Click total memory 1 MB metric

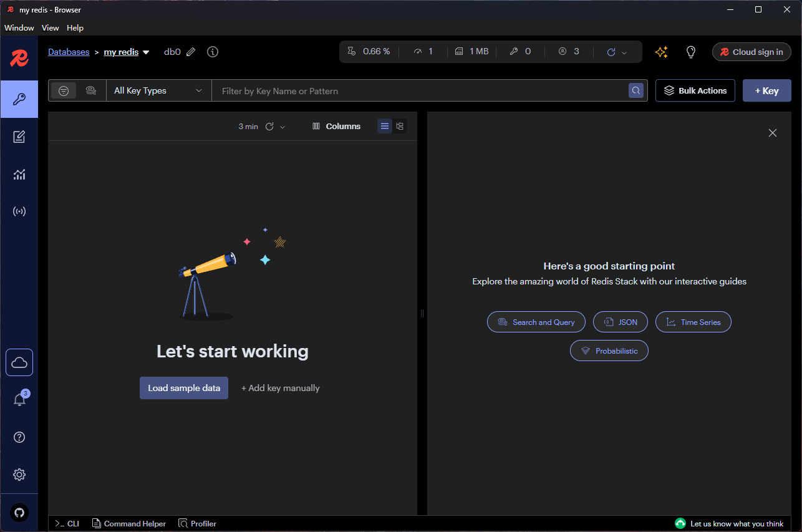tap(472, 52)
